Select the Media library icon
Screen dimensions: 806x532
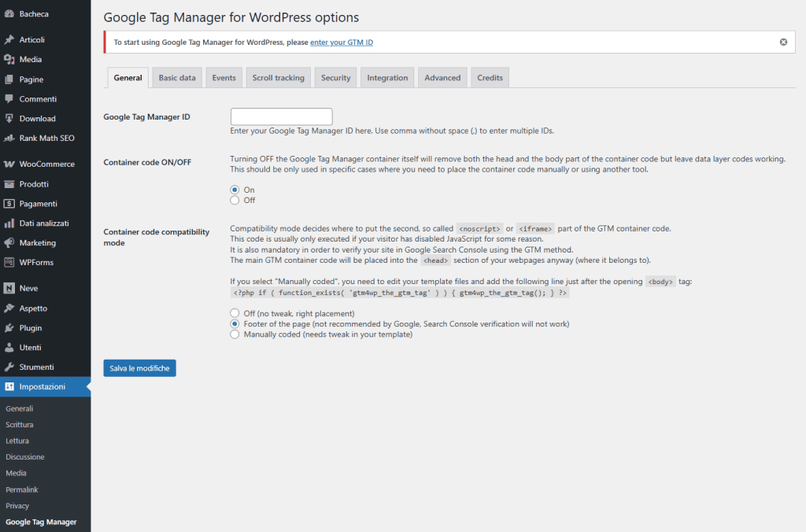11,59
